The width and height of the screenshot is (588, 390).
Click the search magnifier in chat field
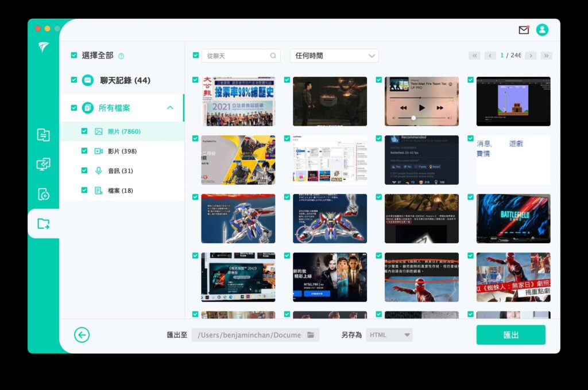click(x=273, y=56)
